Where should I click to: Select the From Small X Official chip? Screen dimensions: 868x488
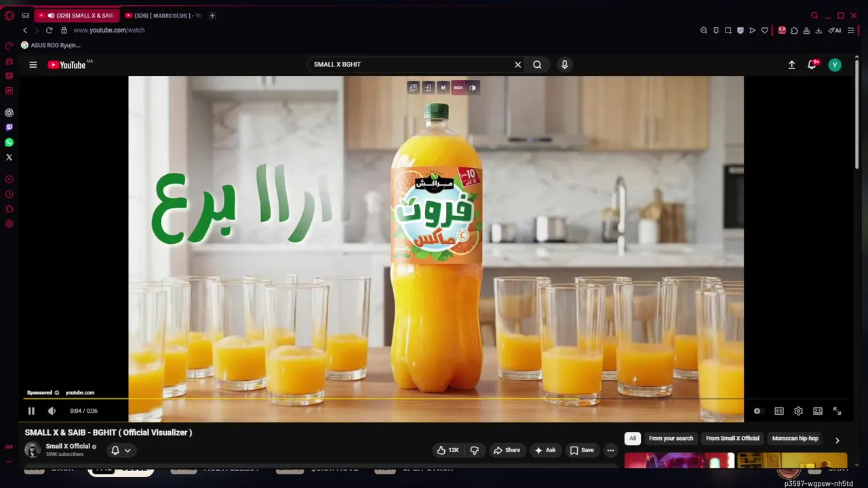tap(732, 439)
